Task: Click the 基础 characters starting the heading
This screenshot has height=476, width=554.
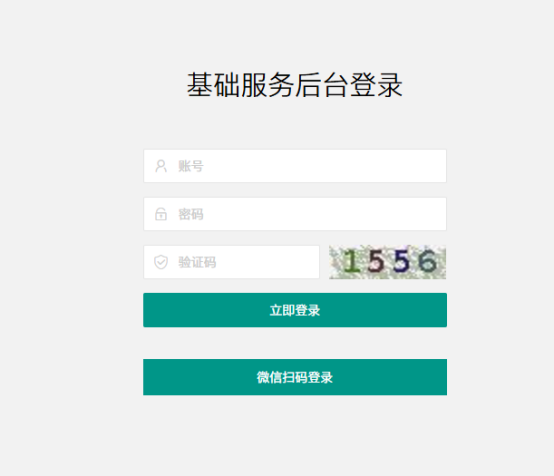Action: [213, 85]
